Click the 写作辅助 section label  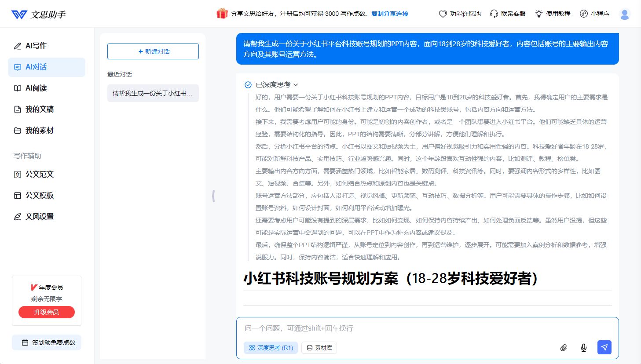click(27, 156)
